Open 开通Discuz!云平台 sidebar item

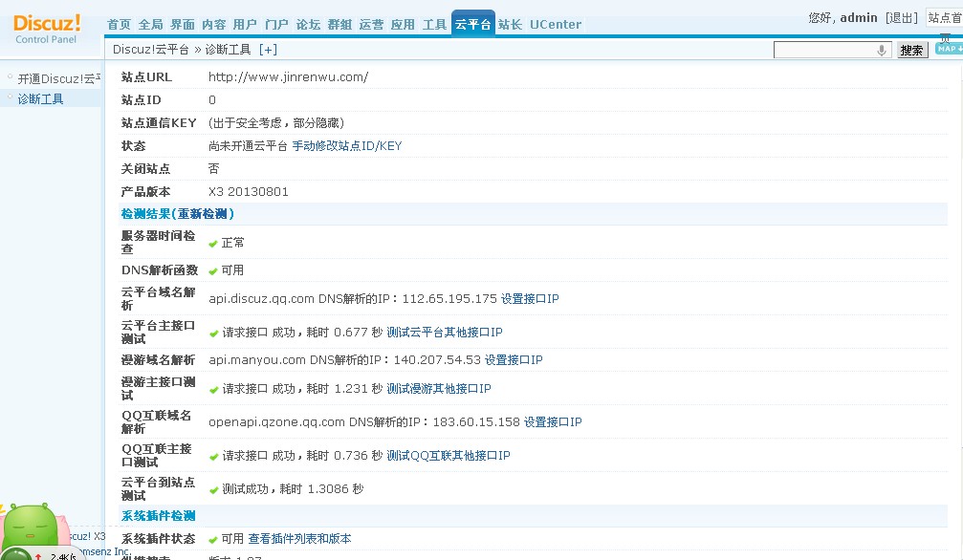tap(58, 78)
